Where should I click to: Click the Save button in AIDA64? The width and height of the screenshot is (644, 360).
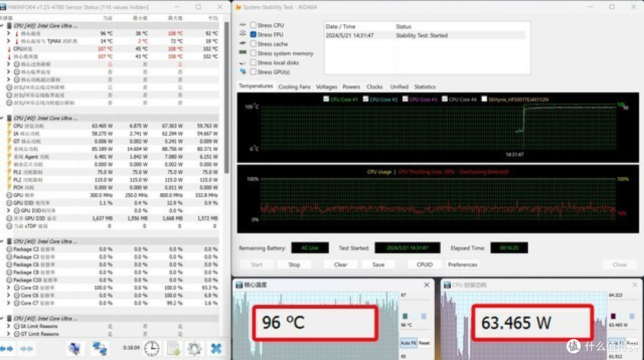(x=378, y=265)
